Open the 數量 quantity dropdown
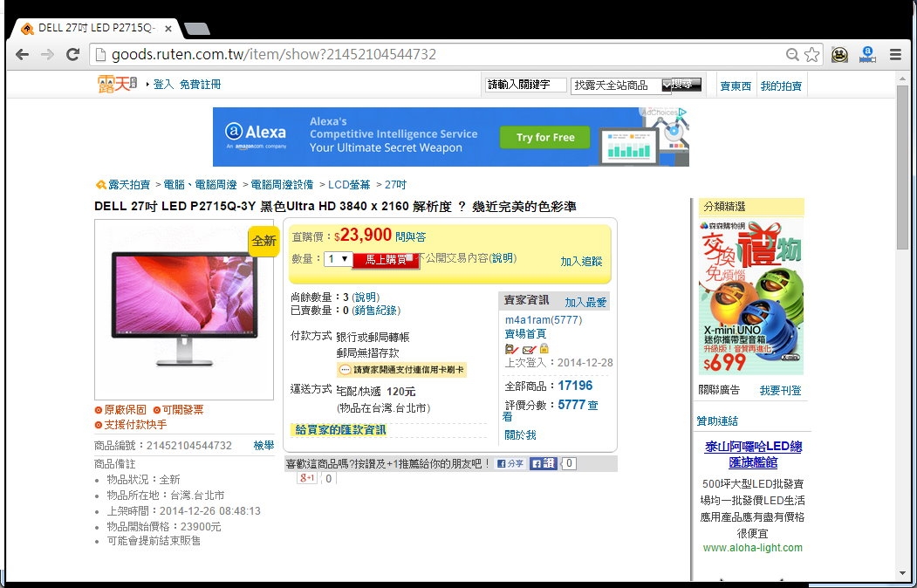The image size is (917, 588). pyautogui.click(x=338, y=259)
